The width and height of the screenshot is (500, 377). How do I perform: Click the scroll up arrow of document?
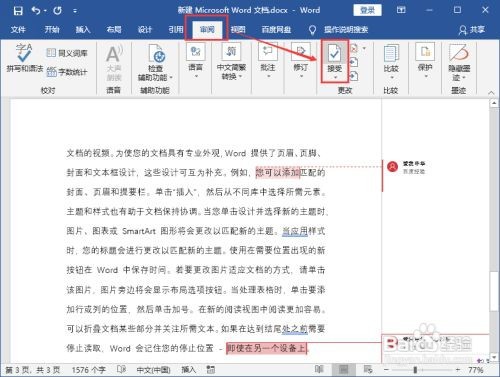point(494,103)
